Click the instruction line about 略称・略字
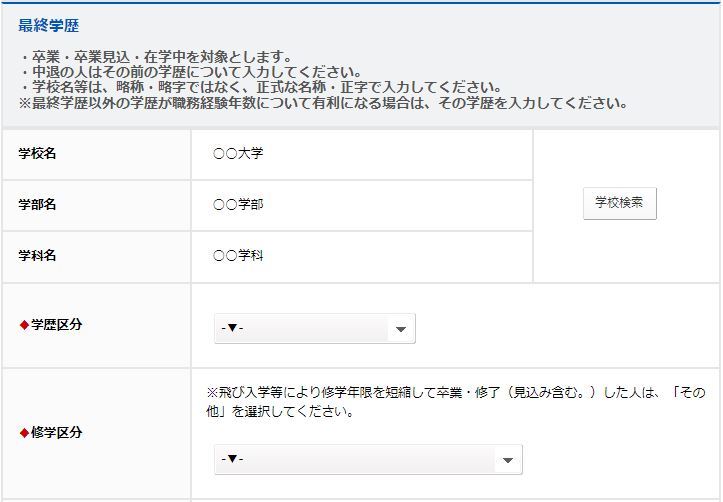The image size is (723, 502). click(260, 88)
